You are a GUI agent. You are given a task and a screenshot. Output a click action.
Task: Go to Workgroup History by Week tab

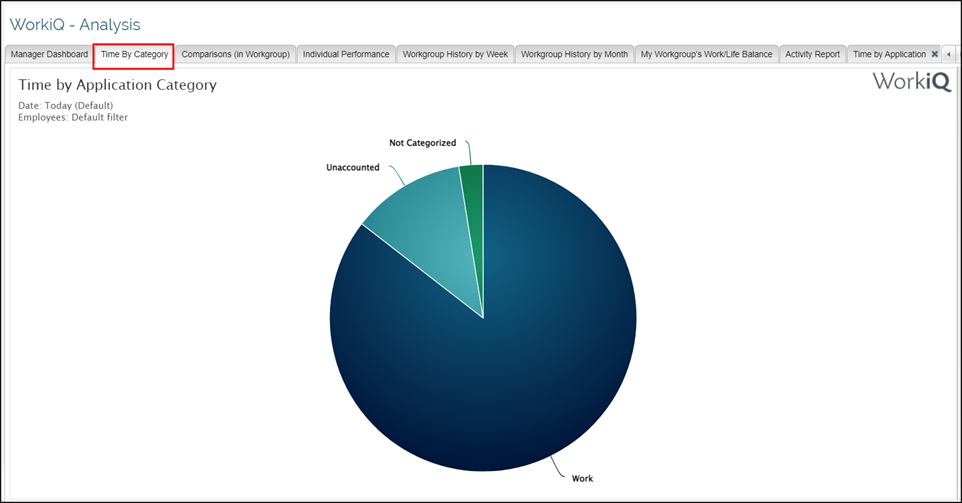click(x=455, y=54)
